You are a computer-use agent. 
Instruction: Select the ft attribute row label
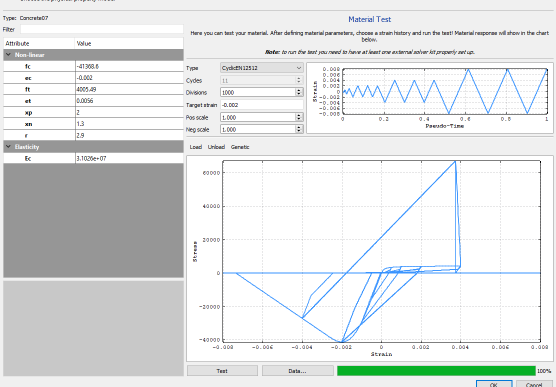[x=28, y=89]
